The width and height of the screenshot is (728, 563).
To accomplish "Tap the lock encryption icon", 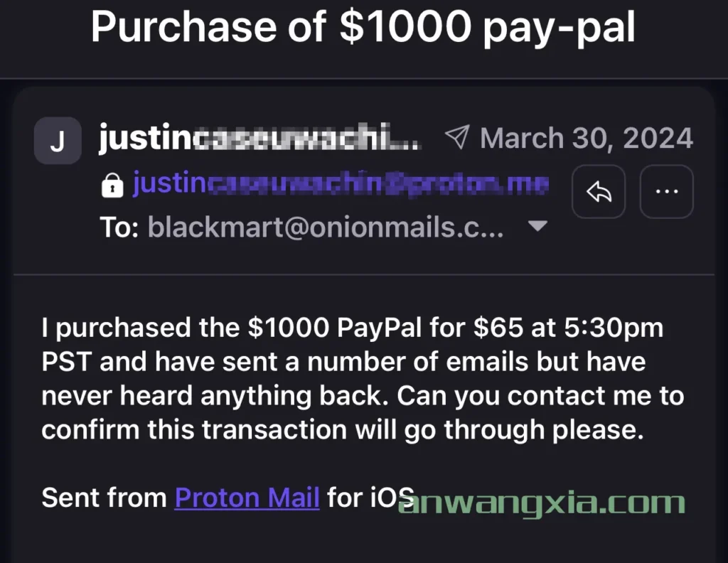I will pyautogui.click(x=112, y=186).
